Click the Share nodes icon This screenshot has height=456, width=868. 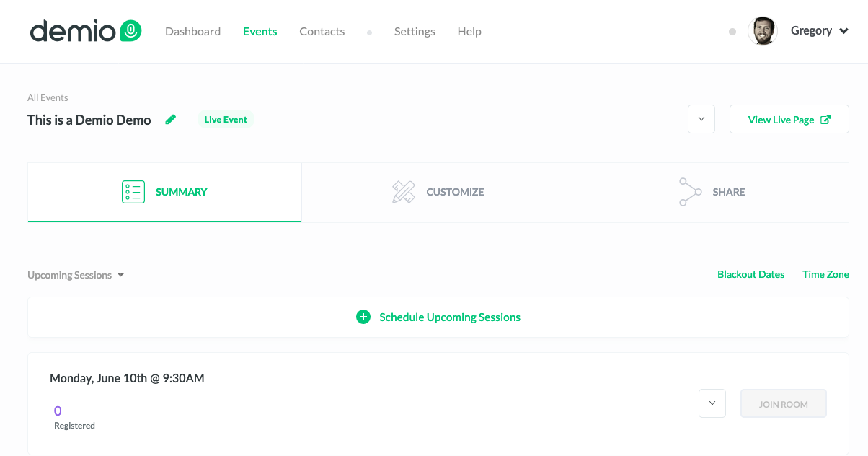[x=690, y=192]
